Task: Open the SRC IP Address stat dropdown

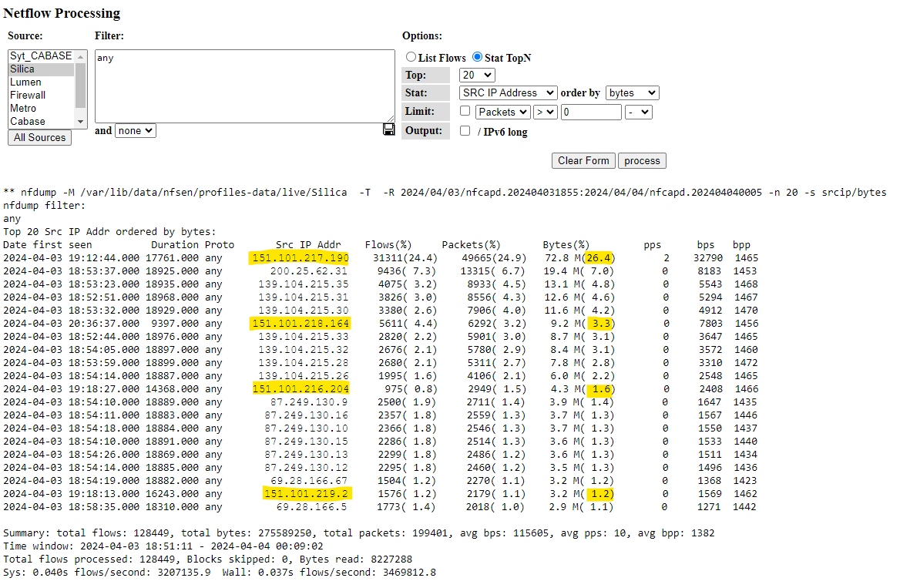Action: click(x=507, y=92)
